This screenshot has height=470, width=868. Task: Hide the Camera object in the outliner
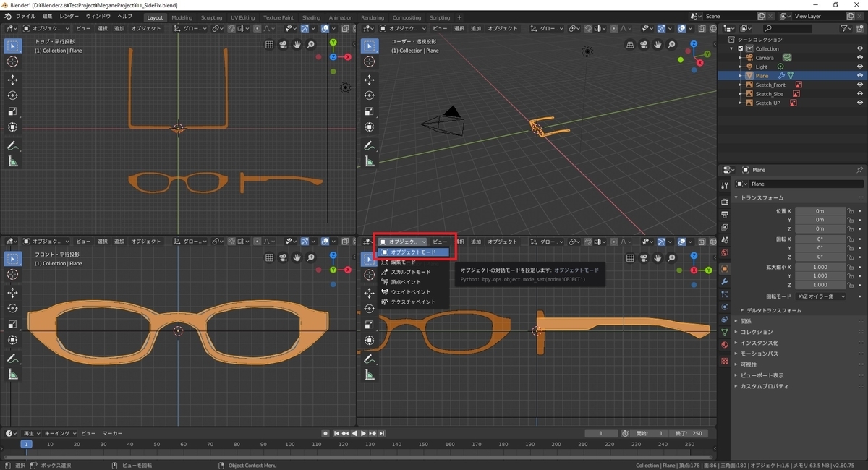859,58
